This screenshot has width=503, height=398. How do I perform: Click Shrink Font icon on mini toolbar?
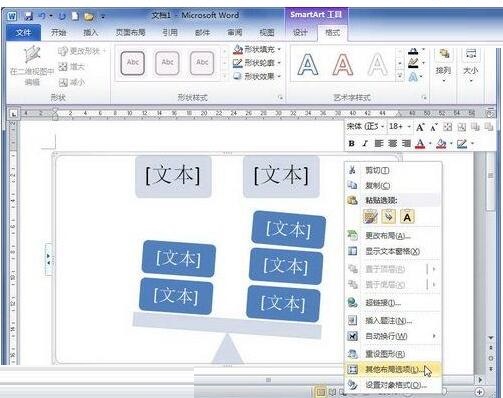tap(434, 127)
